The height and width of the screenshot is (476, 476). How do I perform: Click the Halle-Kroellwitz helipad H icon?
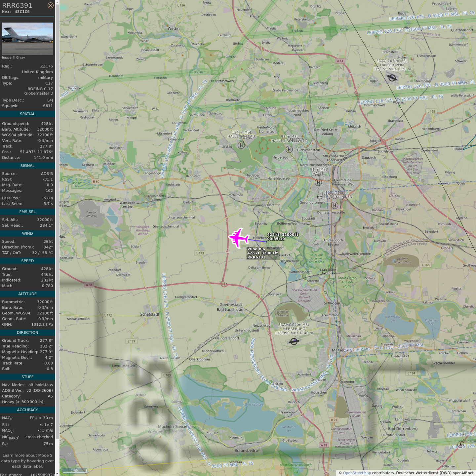point(289,149)
